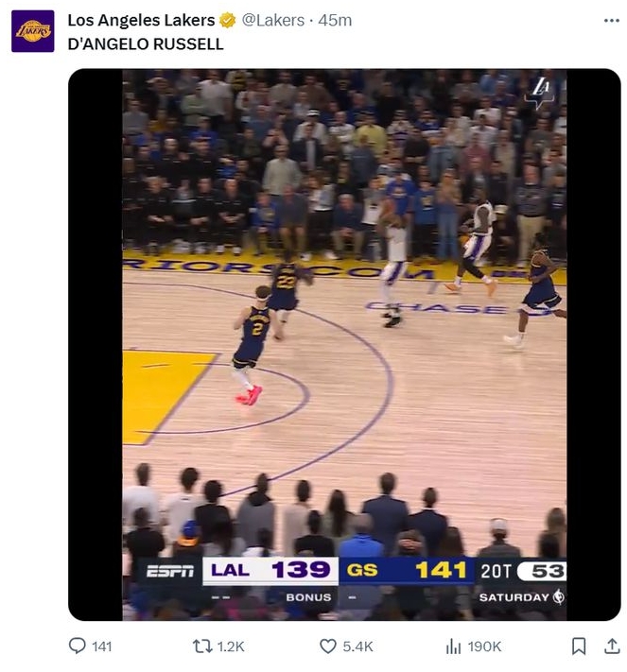The height and width of the screenshot is (672, 627).
Task: Click the D'ANGELO RUSSELL tweet text
Action: click(x=146, y=44)
